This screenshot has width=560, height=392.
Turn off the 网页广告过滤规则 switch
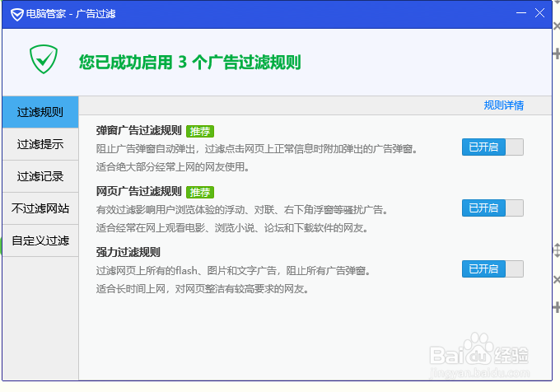coord(492,208)
